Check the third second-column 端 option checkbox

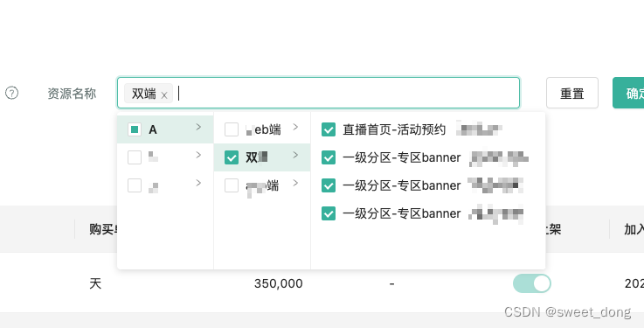point(232,185)
